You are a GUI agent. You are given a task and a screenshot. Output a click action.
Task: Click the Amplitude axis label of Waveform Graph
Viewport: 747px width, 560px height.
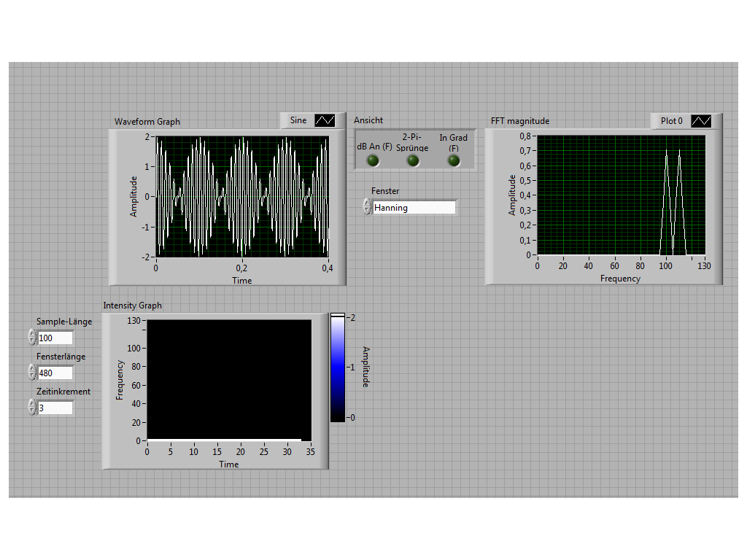pyautogui.click(x=133, y=197)
